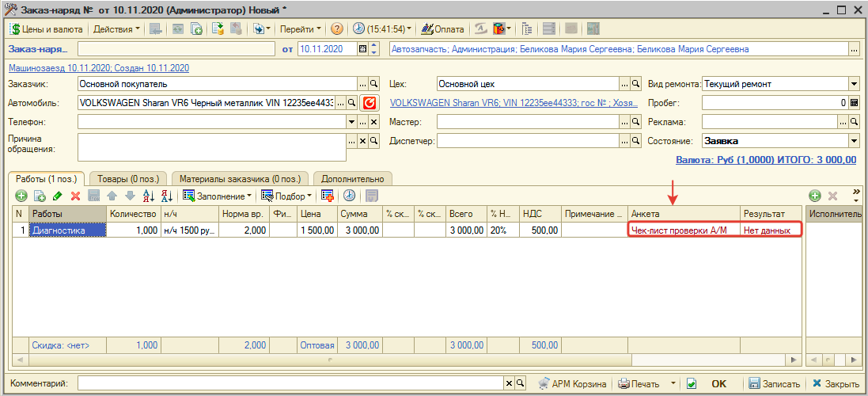The height and width of the screenshot is (396, 868).
Task: Click the magnifier icon beside Реклама field
Action: (853, 122)
